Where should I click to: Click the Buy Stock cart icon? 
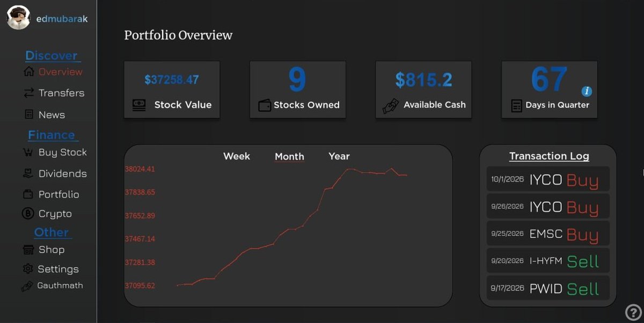(28, 152)
